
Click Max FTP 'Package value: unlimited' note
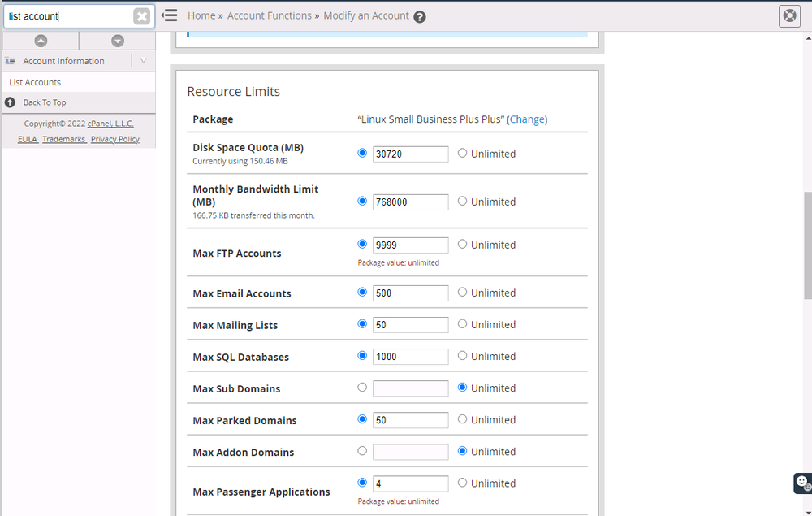click(398, 262)
